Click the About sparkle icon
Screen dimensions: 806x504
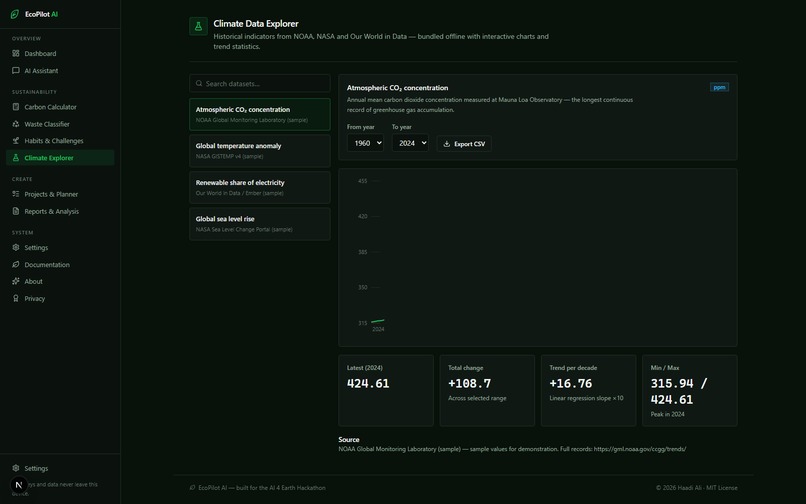pyautogui.click(x=16, y=281)
